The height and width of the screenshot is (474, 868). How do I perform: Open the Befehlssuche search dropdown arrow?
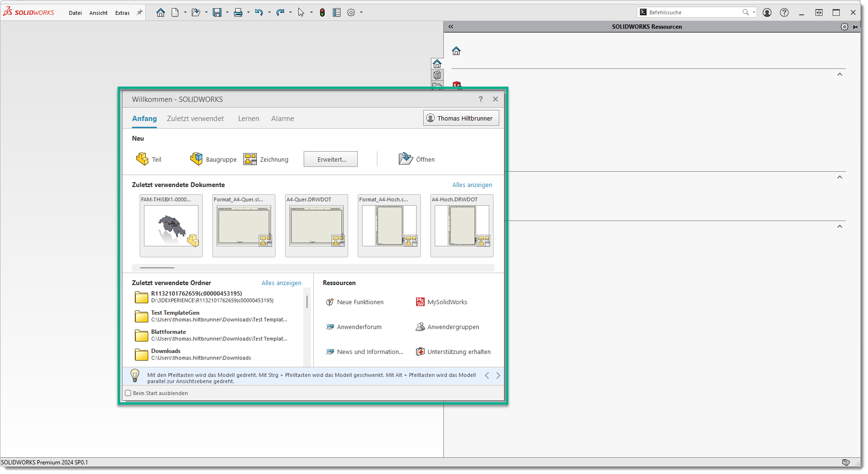[x=754, y=12]
